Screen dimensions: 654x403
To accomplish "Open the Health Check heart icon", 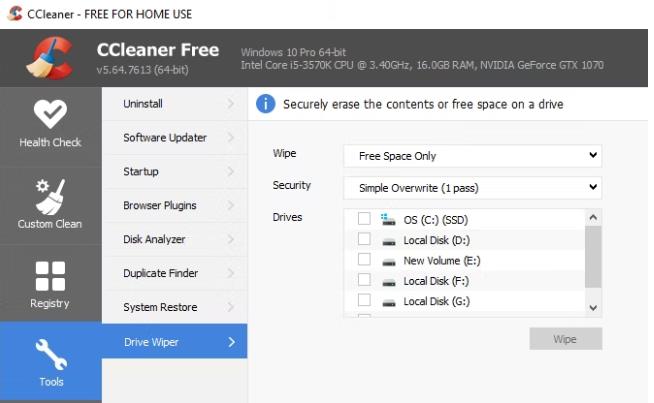I will (x=50, y=115).
